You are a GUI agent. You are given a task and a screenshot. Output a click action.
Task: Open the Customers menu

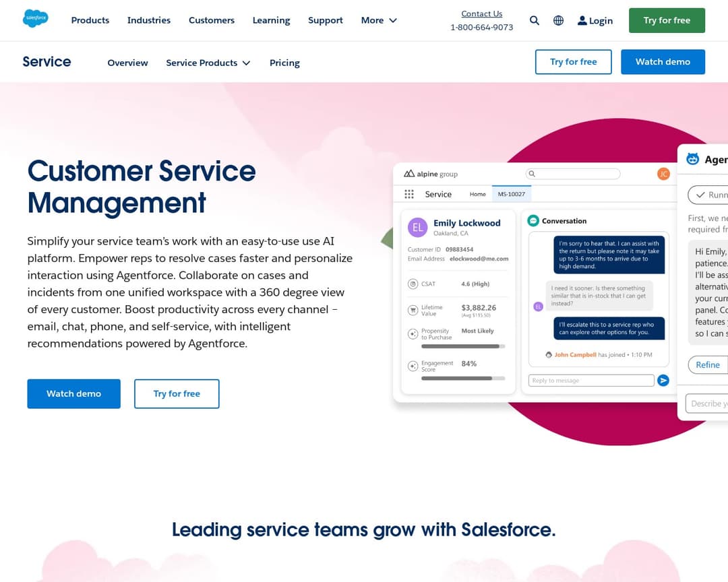click(x=212, y=20)
